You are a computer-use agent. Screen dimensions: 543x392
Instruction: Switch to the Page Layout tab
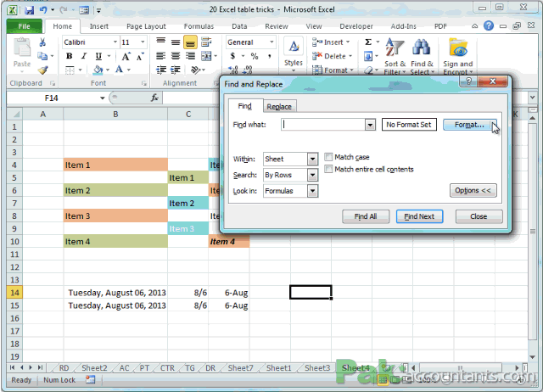pos(146,26)
